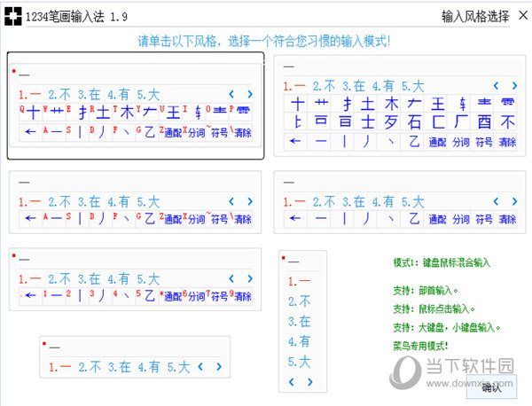The height and width of the screenshot is (406, 532).
Task: Tap the E-labeled 扌 radical key
Action: click(77, 112)
